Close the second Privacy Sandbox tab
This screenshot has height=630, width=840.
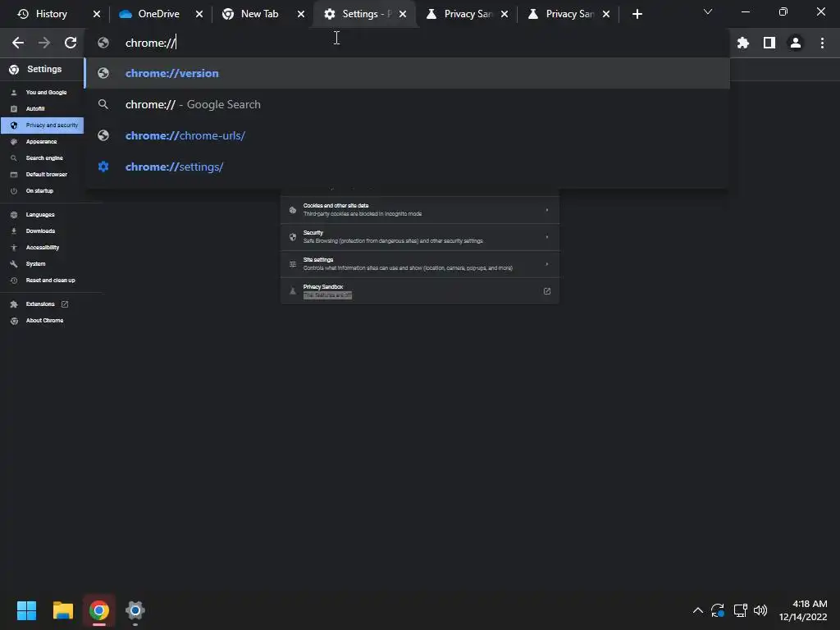click(x=606, y=14)
